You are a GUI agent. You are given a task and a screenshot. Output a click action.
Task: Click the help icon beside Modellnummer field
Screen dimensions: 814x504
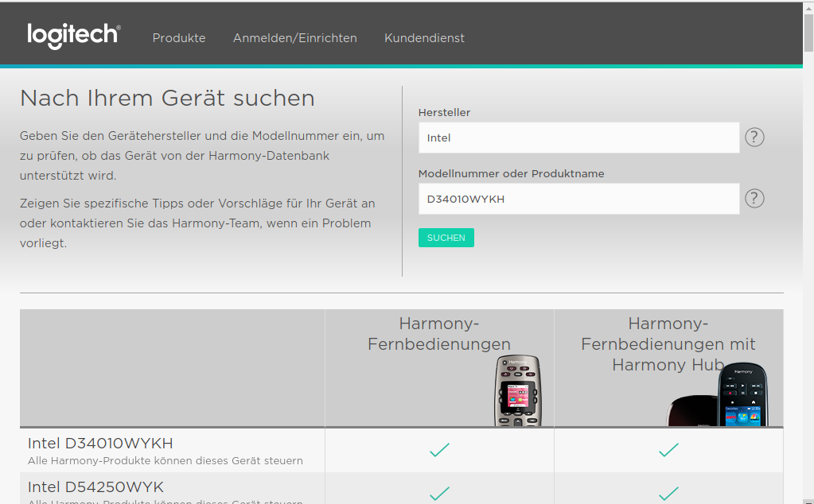[754, 199]
